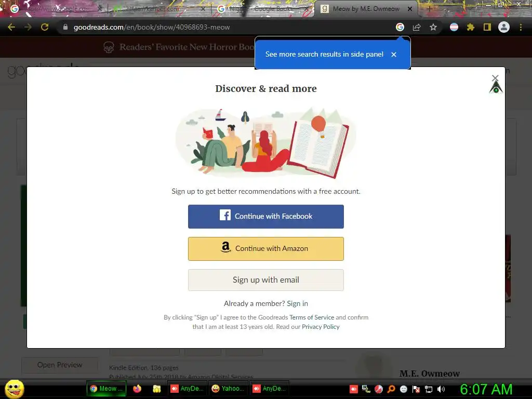This screenshot has height=399, width=532.
Task: Open Chrome's three-dot menu
Action: coord(521,27)
